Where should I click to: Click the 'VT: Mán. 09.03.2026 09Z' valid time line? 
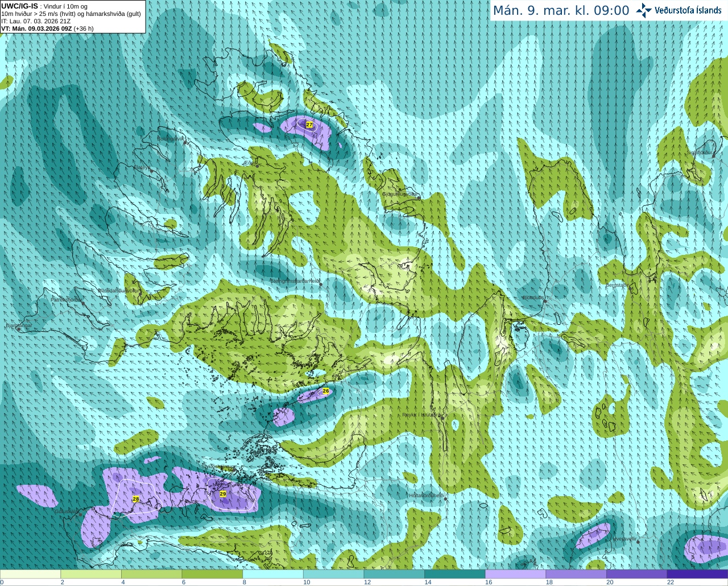point(36,28)
